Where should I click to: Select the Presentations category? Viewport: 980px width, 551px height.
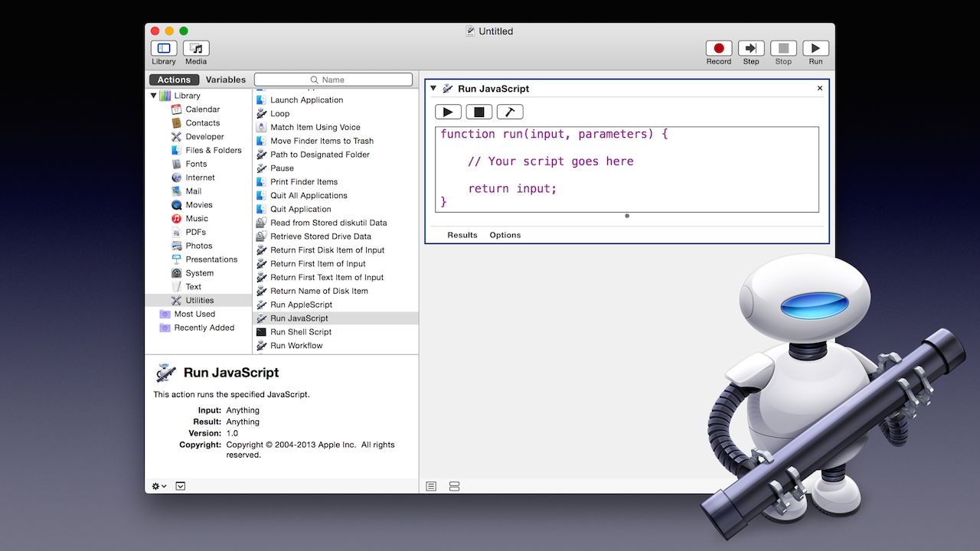coord(211,259)
